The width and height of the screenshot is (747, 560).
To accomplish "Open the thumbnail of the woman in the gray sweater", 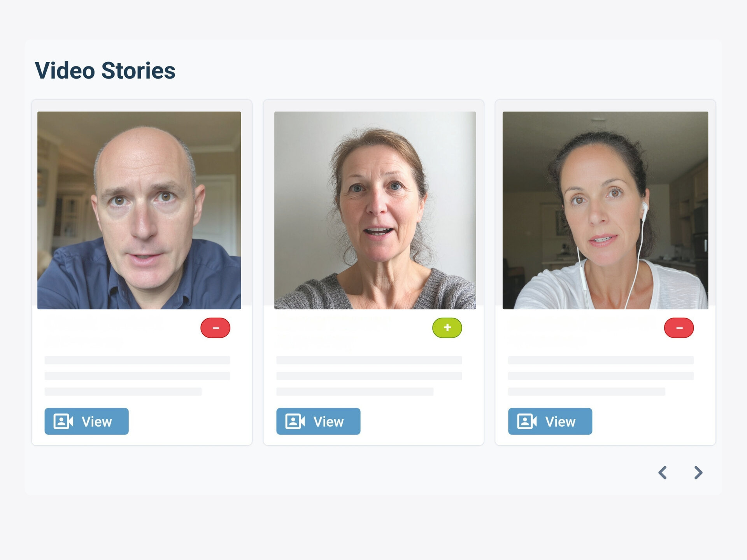I will point(375,210).
